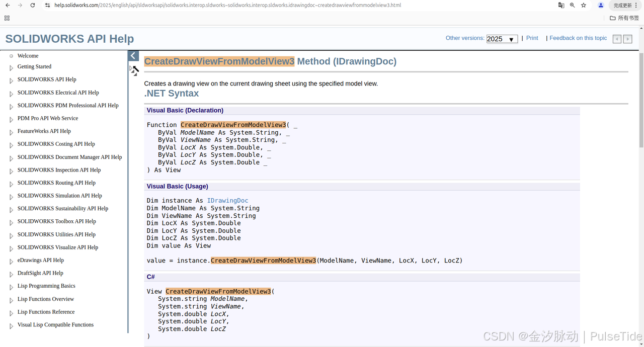This screenshot has width=644, height=347.
Task: Click the SOLIDWORKS API Help header title
Action: tap(69, 39)
